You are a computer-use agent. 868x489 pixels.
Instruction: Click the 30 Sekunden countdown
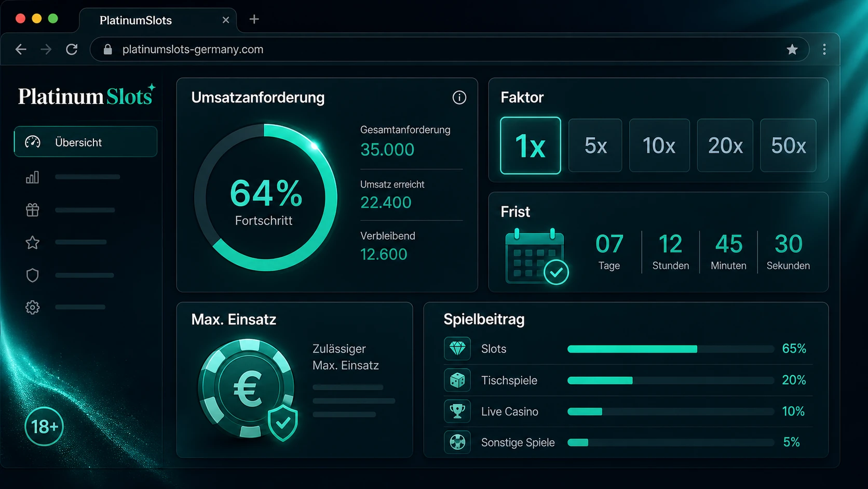pos(788,252)
